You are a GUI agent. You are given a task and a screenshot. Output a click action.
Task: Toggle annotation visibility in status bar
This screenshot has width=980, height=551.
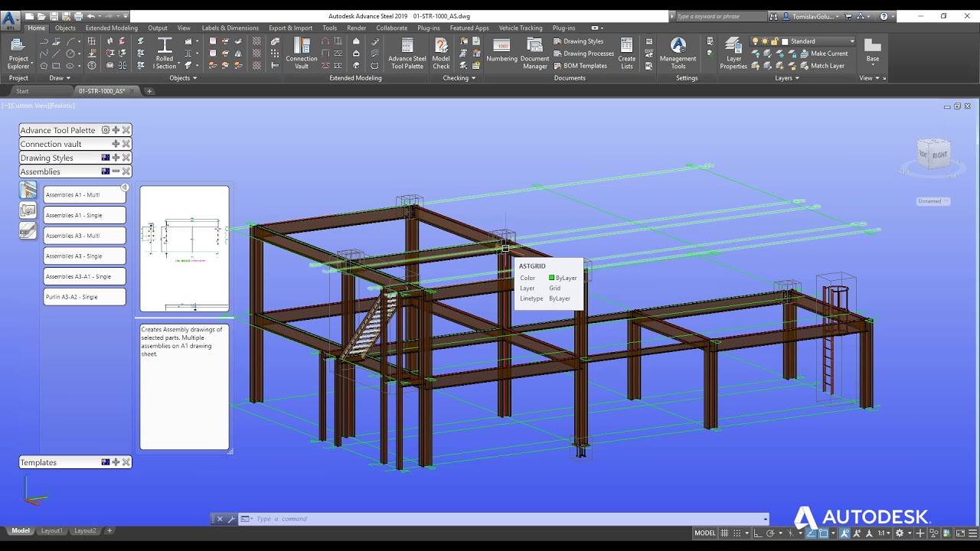(844, 533)
